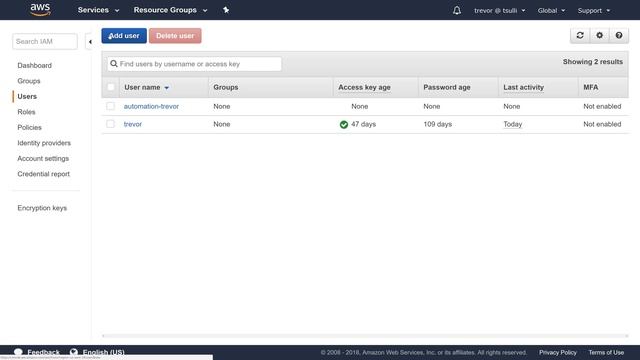Open table settings gear icon
640x360 pixels.
pos(600,36)
